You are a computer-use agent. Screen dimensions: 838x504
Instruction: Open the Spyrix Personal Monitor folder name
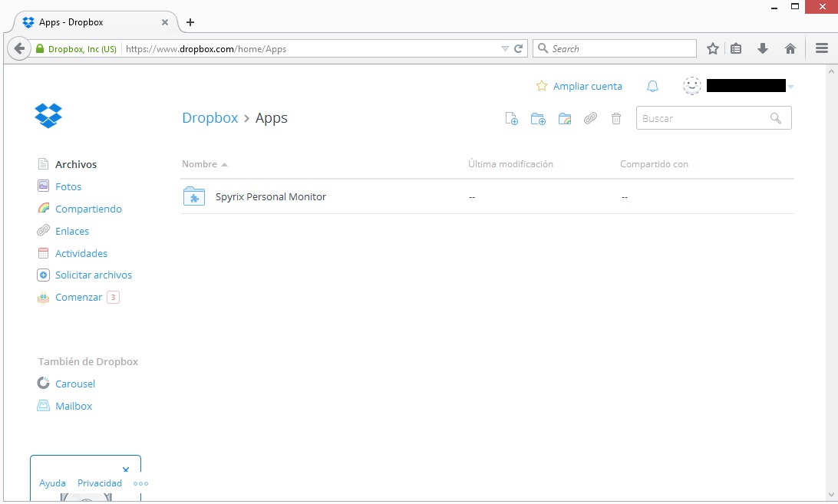[x=270, y=196]
